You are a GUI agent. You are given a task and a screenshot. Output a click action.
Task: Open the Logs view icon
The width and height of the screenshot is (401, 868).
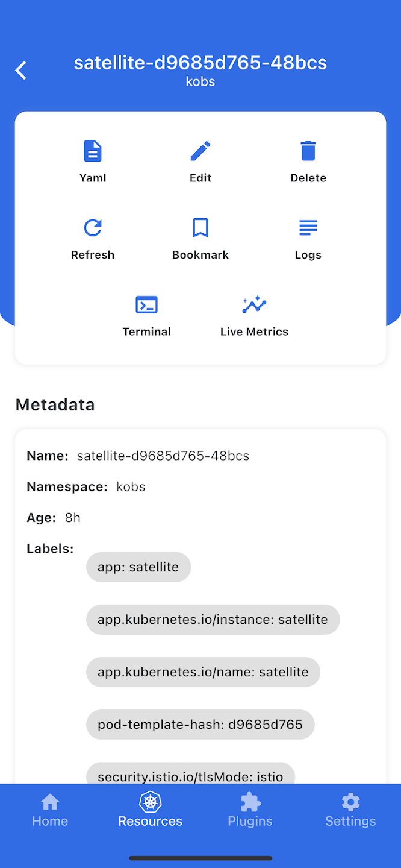point(308,228)
